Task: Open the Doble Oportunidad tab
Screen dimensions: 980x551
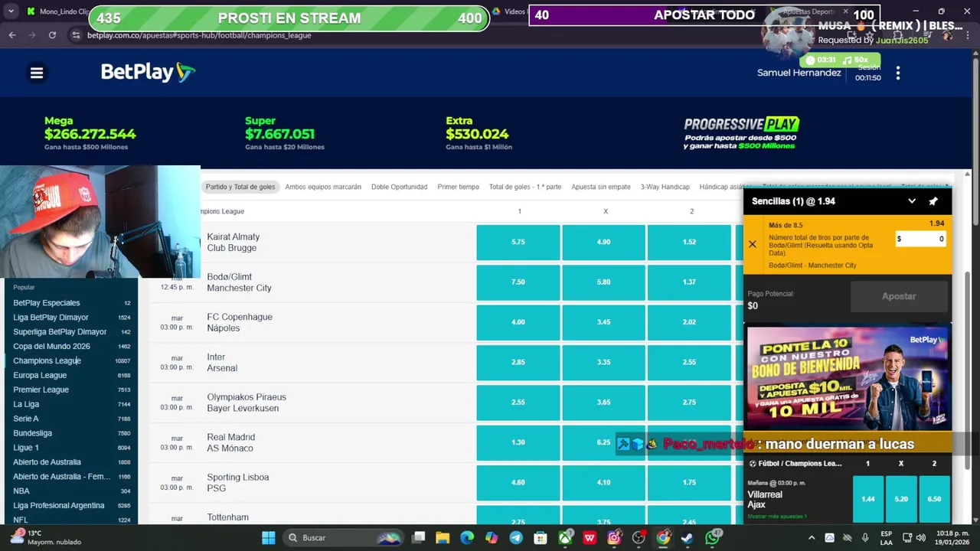Action: (400, 187)
